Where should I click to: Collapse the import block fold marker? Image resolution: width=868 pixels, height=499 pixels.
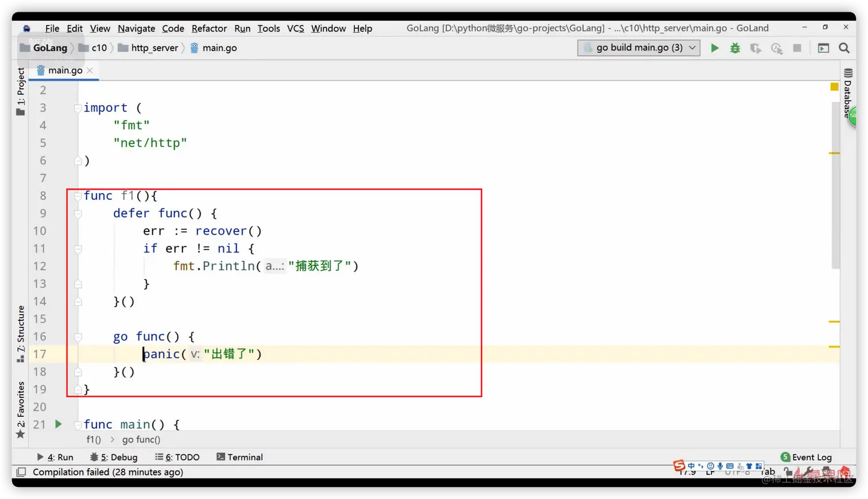click(77, 108)
